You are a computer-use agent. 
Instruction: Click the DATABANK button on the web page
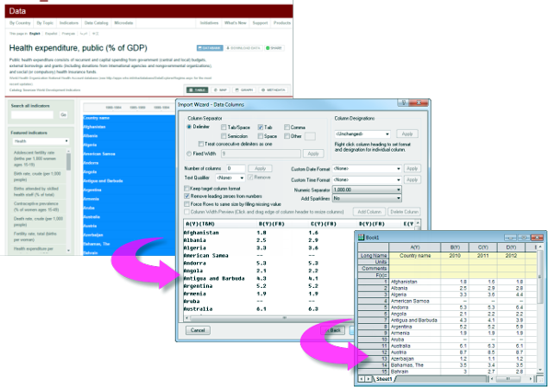(208, 47)
